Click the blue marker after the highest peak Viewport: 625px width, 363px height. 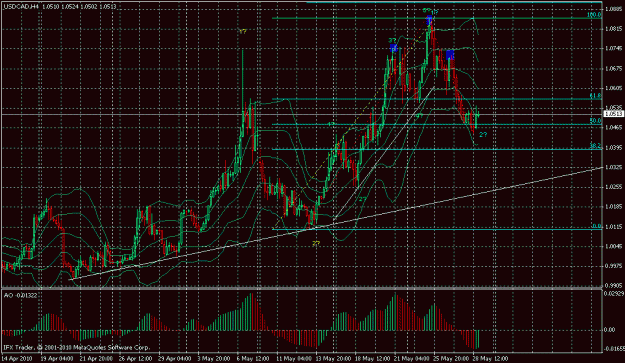450,55
